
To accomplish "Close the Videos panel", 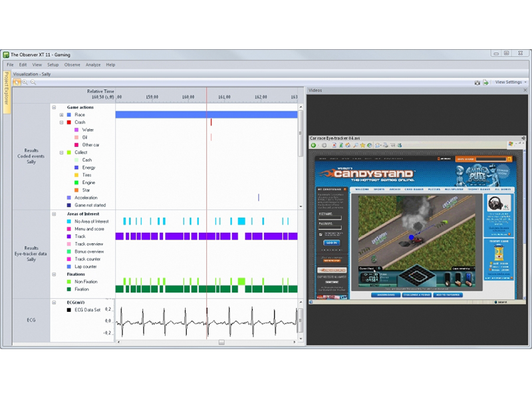I will [x=524, y=90].
